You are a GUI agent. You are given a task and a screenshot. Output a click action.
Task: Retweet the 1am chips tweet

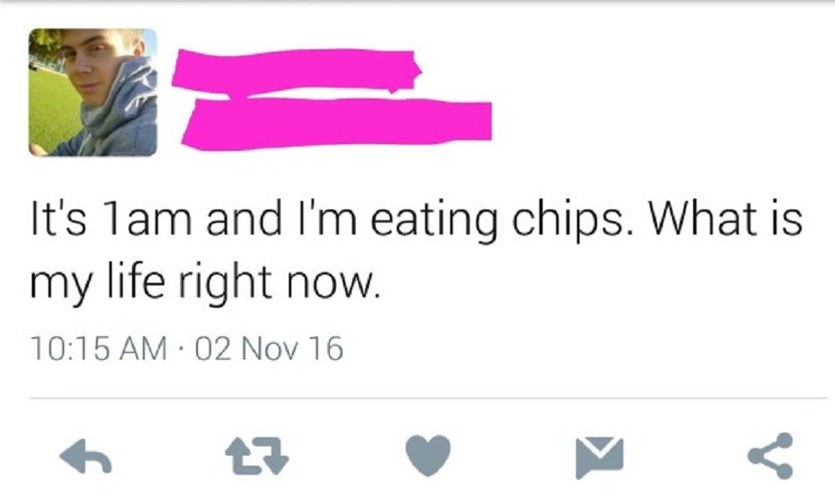click(x=256, y=456)
